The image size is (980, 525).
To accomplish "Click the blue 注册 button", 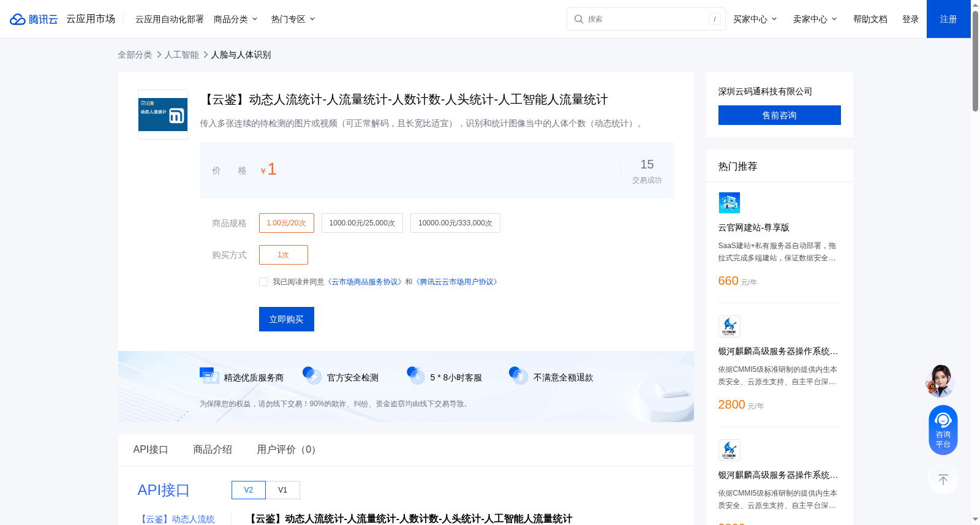I will point(949,19).
